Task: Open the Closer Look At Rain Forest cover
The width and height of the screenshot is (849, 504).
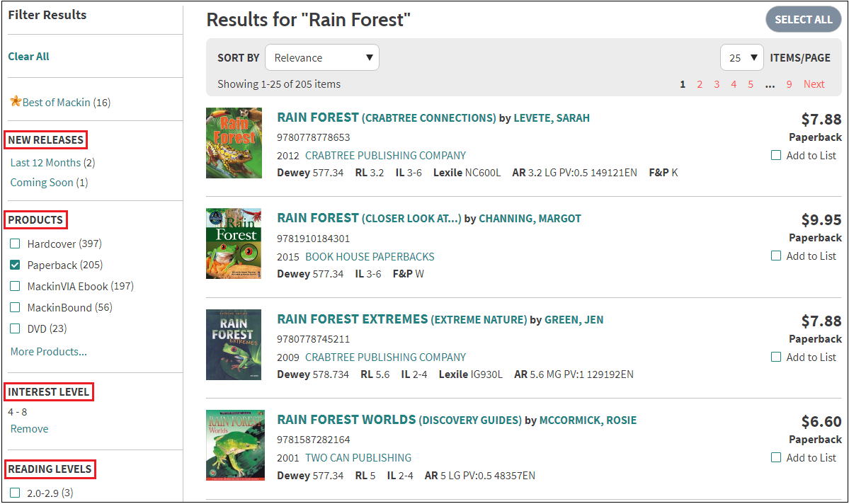Action: pos(234,244)
